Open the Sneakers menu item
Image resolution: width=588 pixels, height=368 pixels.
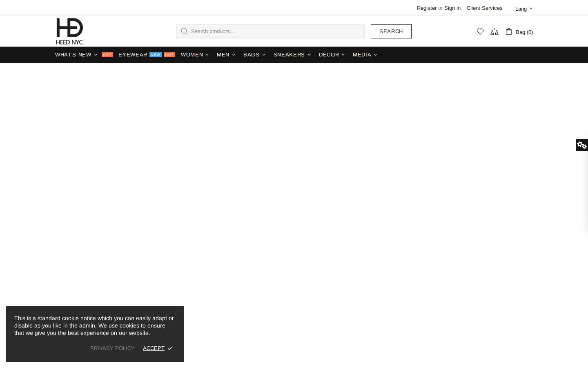coord(289,54)
